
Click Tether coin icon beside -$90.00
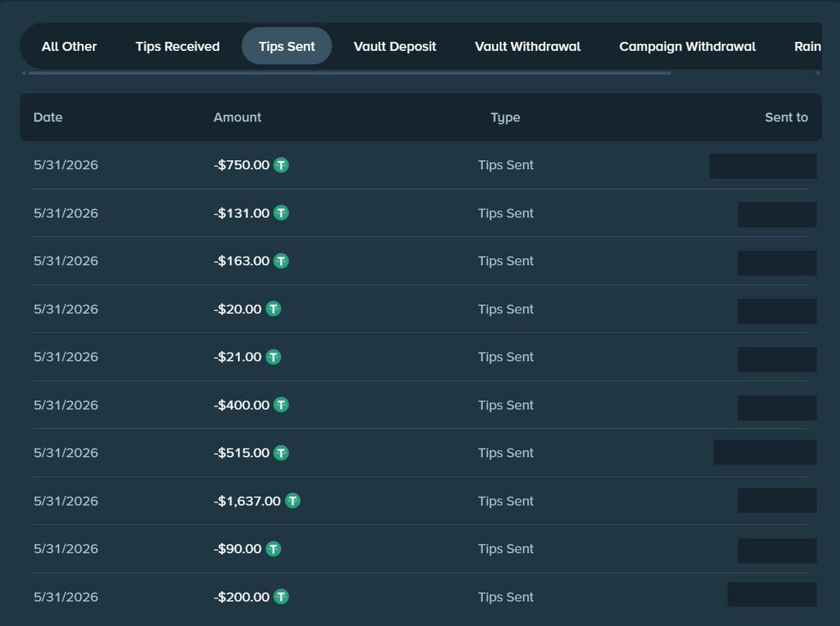[x=274, y=548]
